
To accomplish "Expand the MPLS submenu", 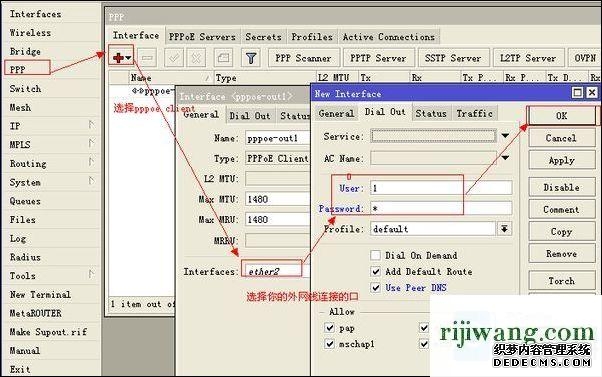I will [91, 144].
